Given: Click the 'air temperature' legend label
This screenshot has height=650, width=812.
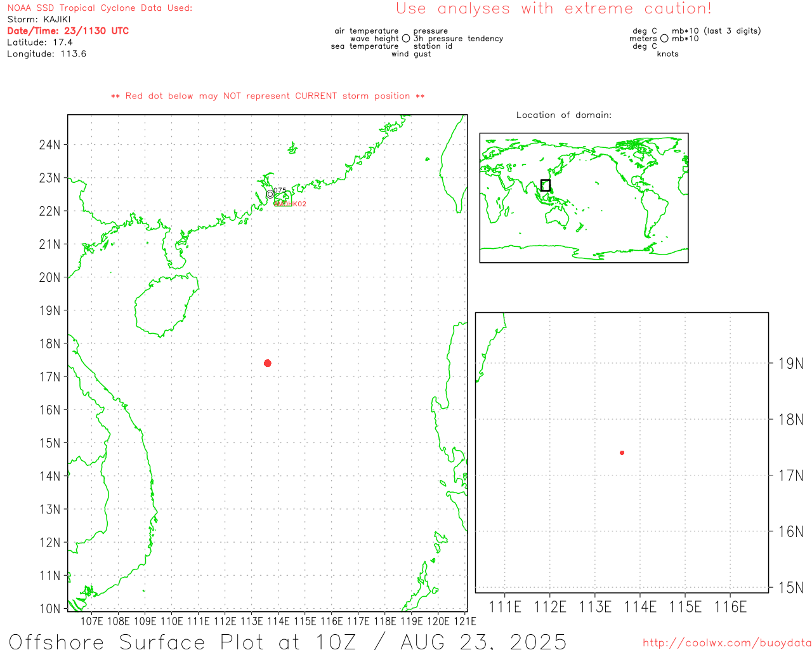Looking at the screenshot, I should click(x=367, y=31).
